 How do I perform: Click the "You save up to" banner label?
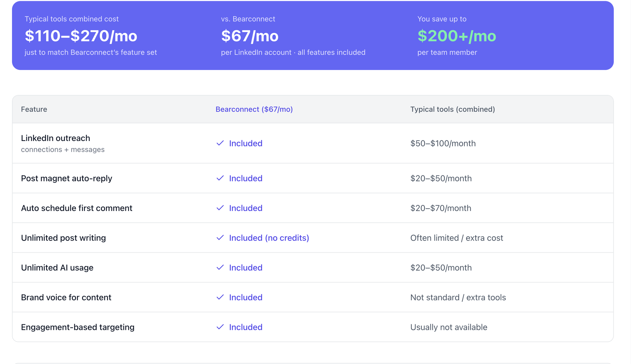(442, 19)
